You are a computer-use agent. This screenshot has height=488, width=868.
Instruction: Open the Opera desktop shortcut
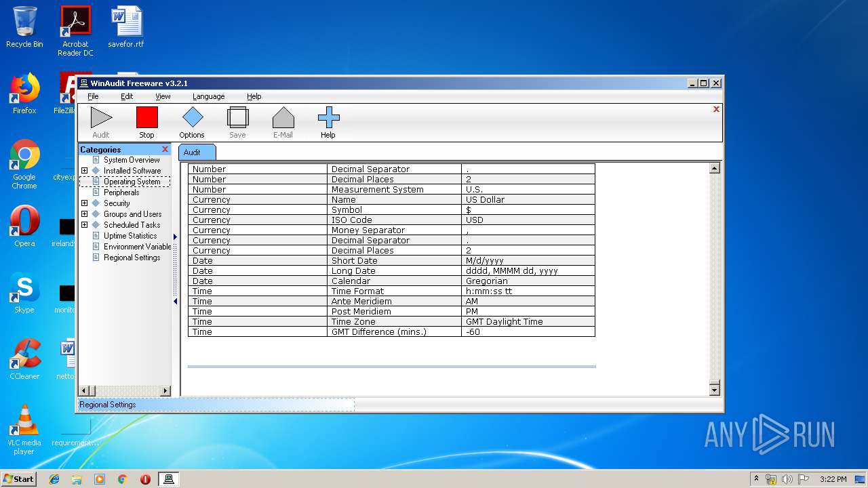(x=24, y=227)
